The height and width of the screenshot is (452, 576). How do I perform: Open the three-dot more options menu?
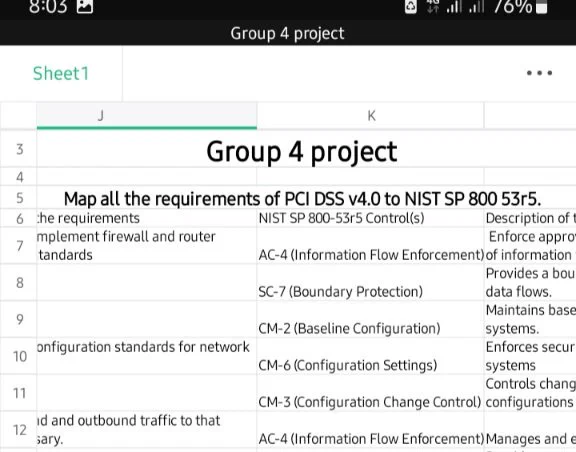(539, 73)
